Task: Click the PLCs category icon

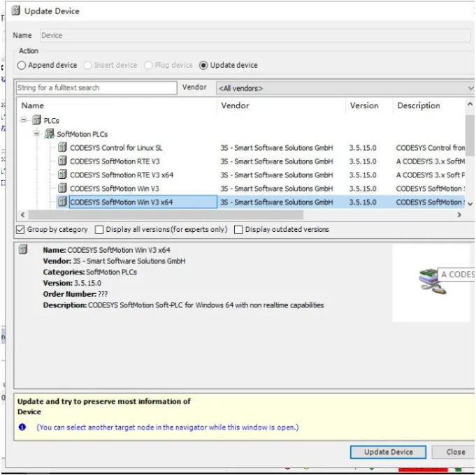Action: tap(36, 120)
